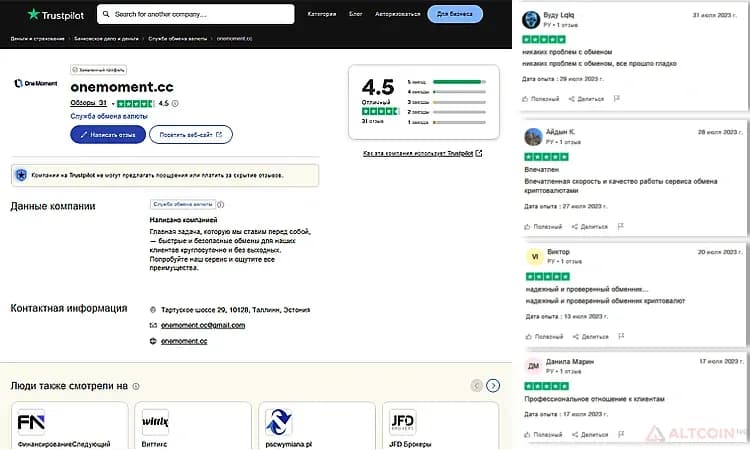
Task: Click the location pin icon near the address
Action: (x=153, y=310)
